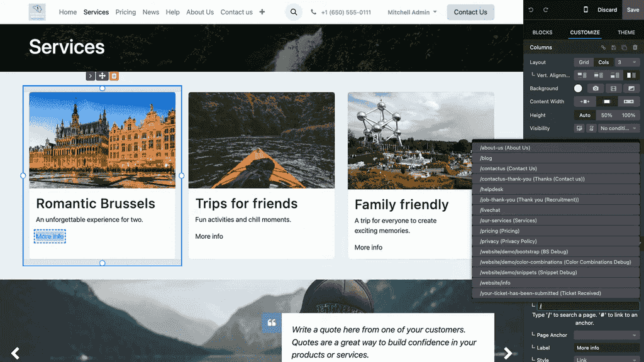
Task: Click the duplicate icon in Columns header
Action: [x=624, y=48]
